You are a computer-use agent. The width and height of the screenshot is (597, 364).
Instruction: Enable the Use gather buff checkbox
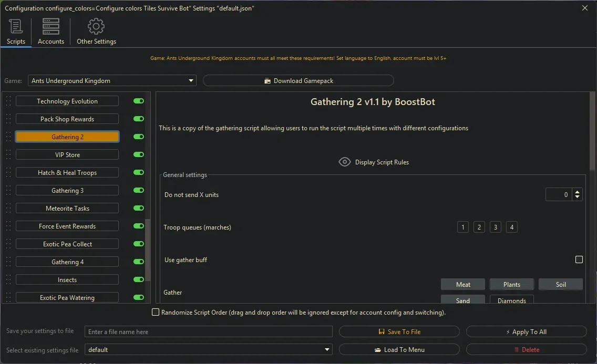pyautogui.click(x=579, y=259)
